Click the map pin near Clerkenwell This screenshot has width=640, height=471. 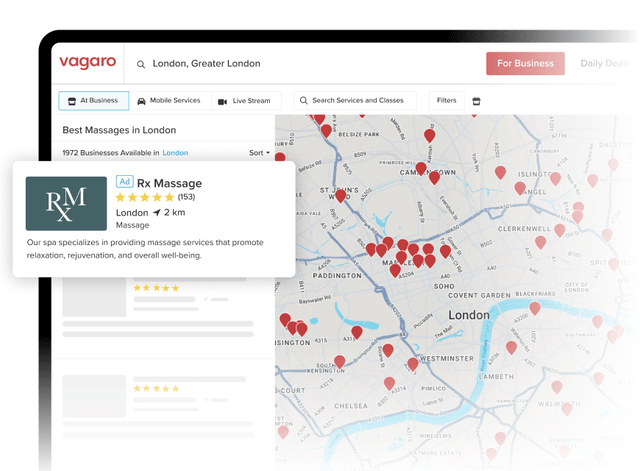pyautogui.click(x=540, y=242)
